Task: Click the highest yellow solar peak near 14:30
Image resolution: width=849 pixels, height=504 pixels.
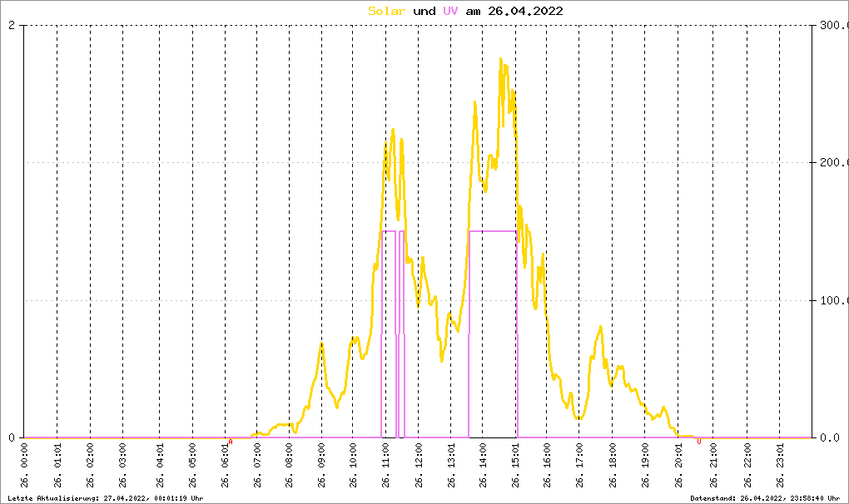Action: pos(501,59)
